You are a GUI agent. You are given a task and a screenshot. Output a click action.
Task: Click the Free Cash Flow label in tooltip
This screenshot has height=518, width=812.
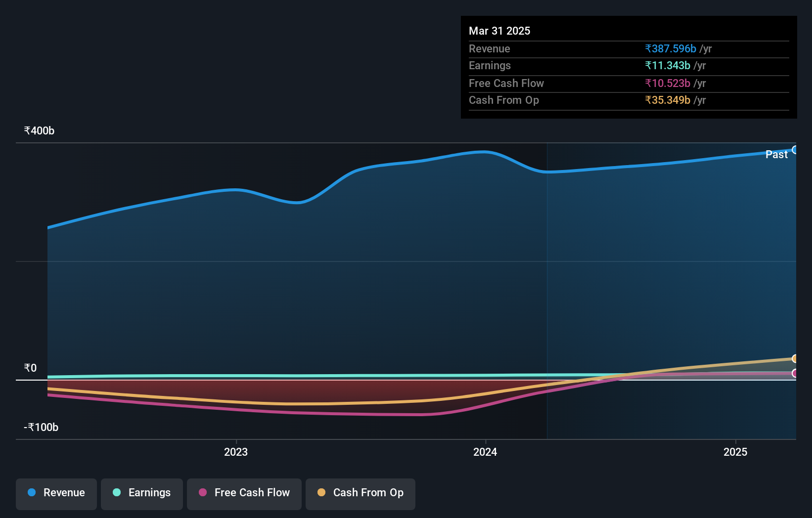pyautogui.click(x=506, y=83)
